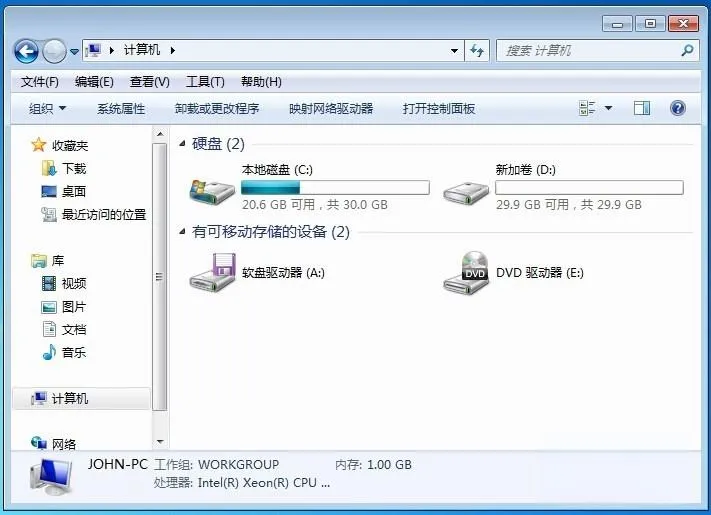Click the change view icon
Viewport: 711px width, 515px height.
click(588, 108)
